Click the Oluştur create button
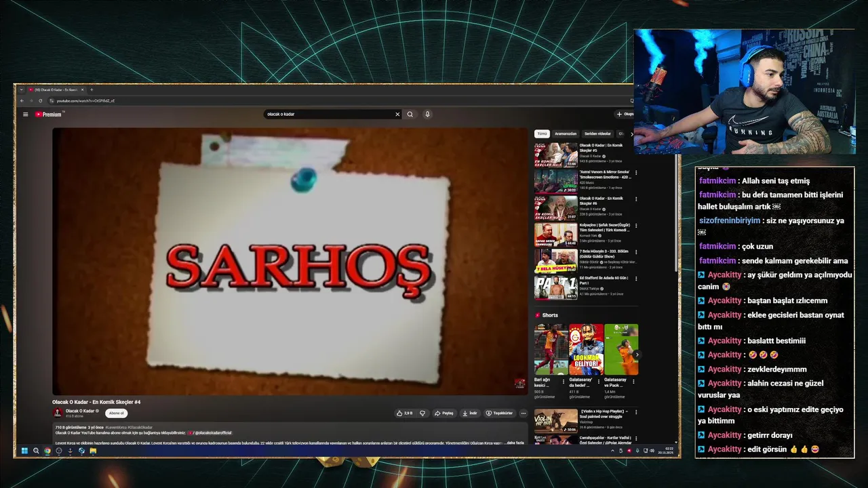The width and height of the screenshot is (868, 488). coord(625,115)
